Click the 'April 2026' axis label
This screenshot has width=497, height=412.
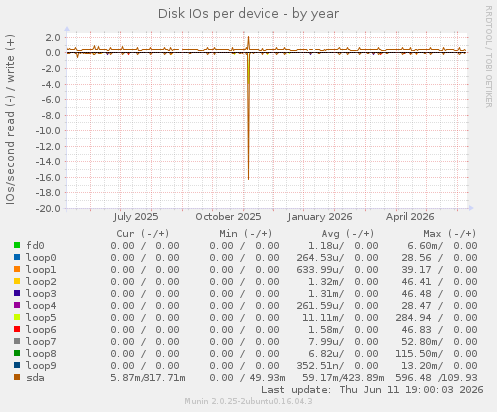point(410,217)
